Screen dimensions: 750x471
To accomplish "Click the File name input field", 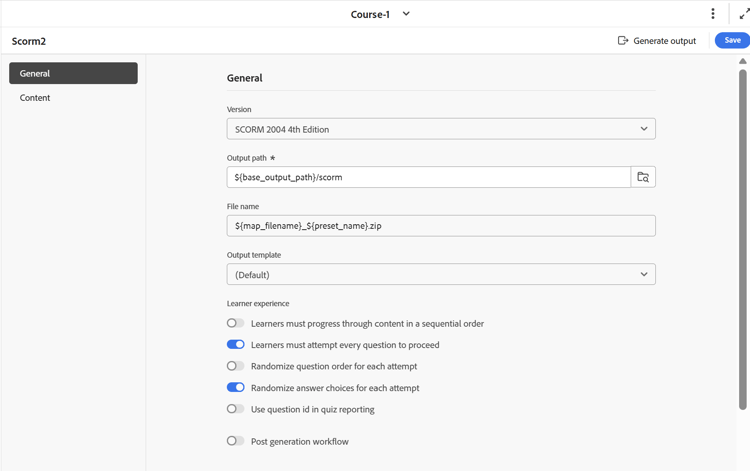I will coord(441,226).
